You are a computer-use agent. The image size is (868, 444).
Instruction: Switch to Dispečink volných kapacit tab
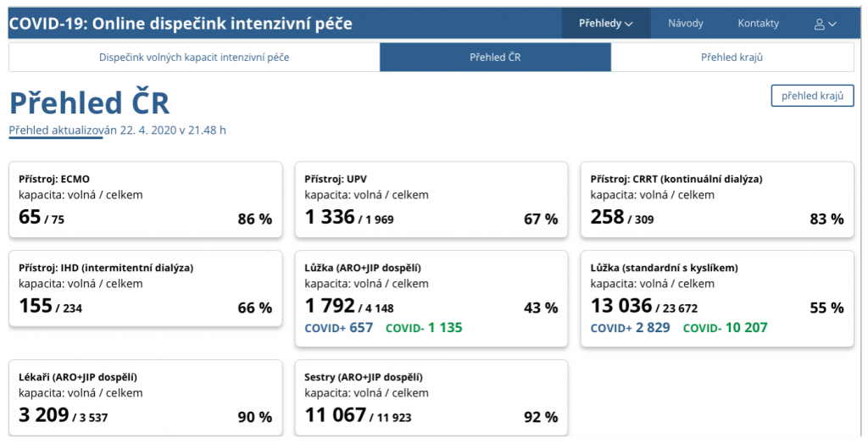coord(194,58)
